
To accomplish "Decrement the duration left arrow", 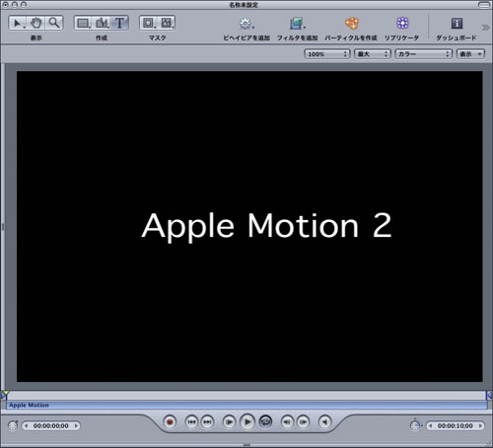I will (x=431, y=426).
